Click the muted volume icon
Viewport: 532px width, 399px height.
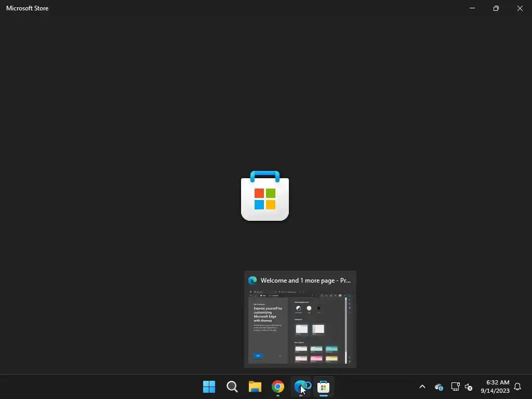point(469,387)
